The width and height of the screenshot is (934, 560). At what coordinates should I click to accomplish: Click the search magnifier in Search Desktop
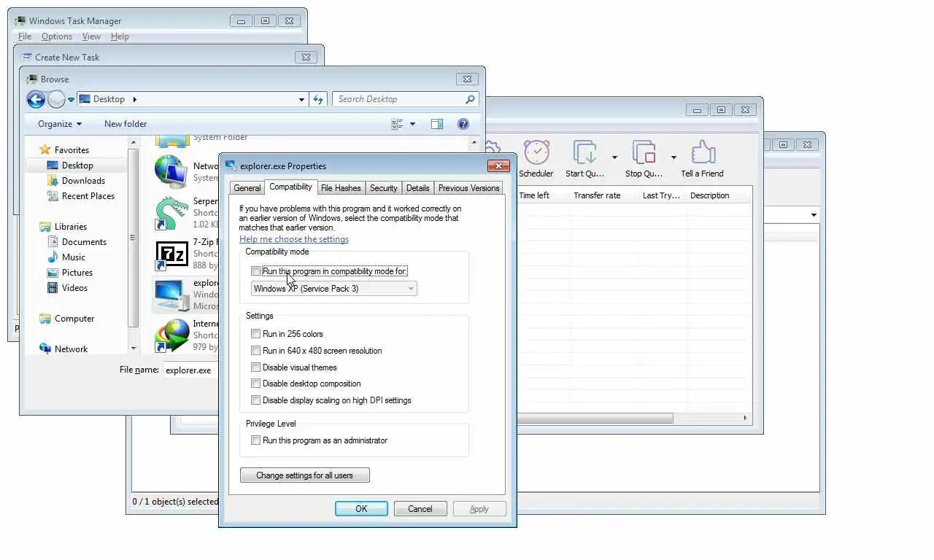pyautogui.click(x=470, y=99)
